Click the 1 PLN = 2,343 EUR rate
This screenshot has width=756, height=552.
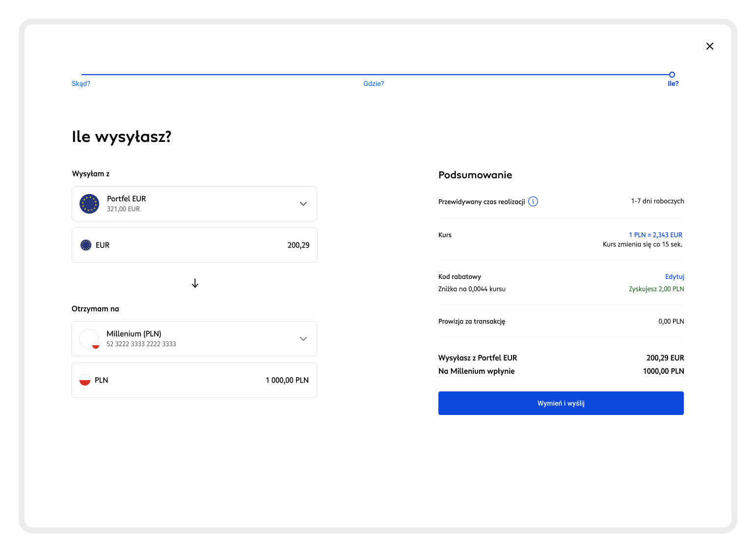pos(655,235)
